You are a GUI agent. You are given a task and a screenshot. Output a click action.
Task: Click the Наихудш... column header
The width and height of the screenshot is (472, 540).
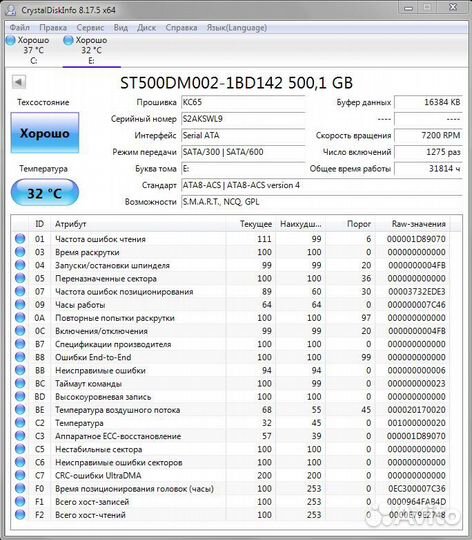301,224
